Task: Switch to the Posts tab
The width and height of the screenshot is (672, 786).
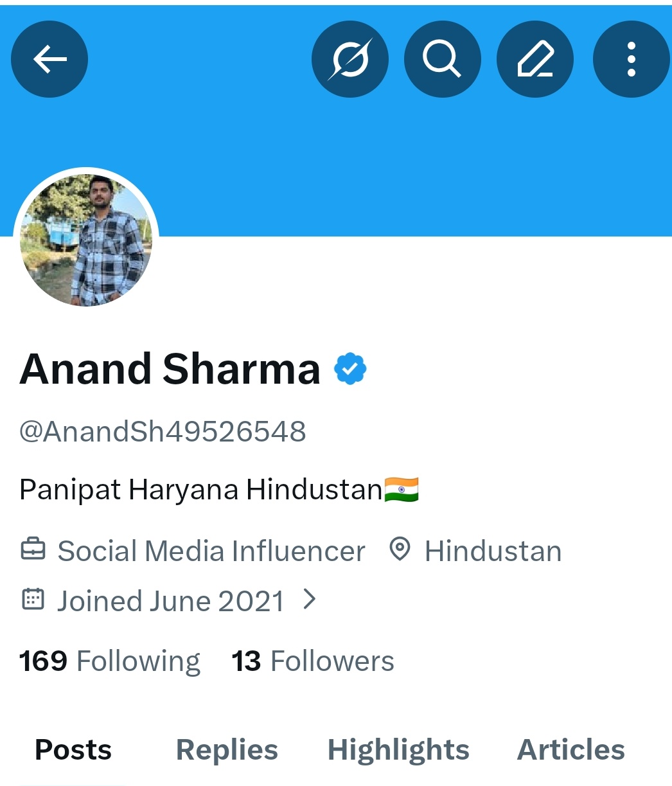Action: click(73, 750)
